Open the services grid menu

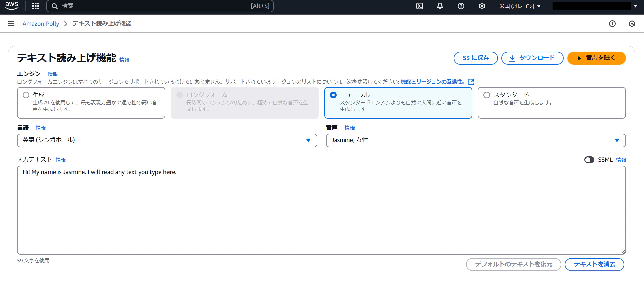(36, 6)
